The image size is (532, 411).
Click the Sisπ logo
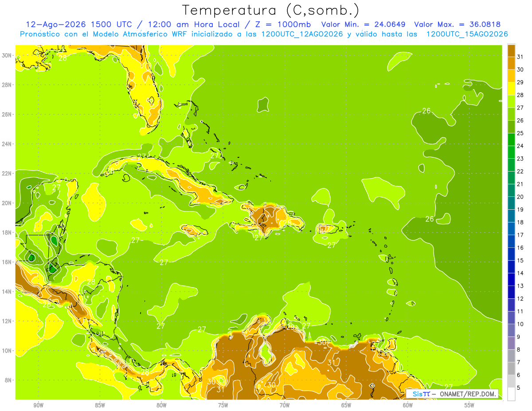[421, 394]
